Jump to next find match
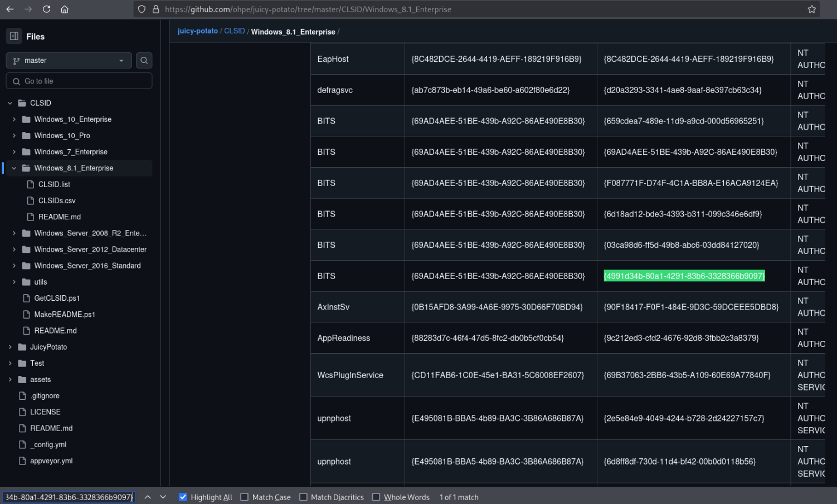The image size is (837, 504). [163, 497]
